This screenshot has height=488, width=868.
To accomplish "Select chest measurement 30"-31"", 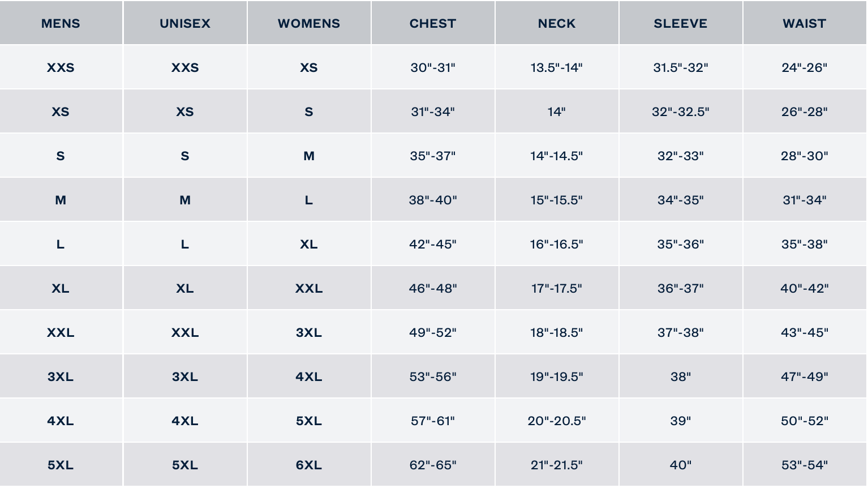I will 433,67.
